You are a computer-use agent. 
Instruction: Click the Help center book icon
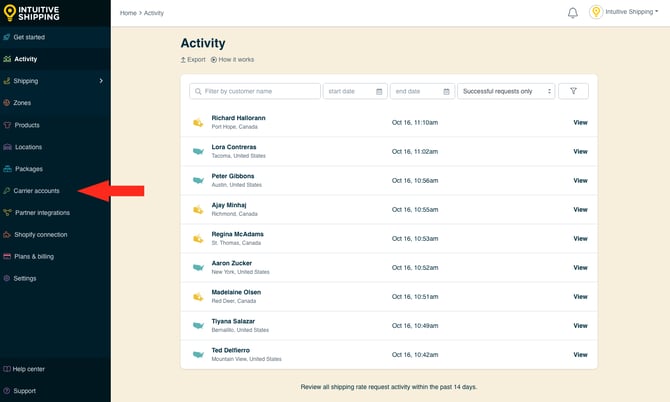click(6, 369)
